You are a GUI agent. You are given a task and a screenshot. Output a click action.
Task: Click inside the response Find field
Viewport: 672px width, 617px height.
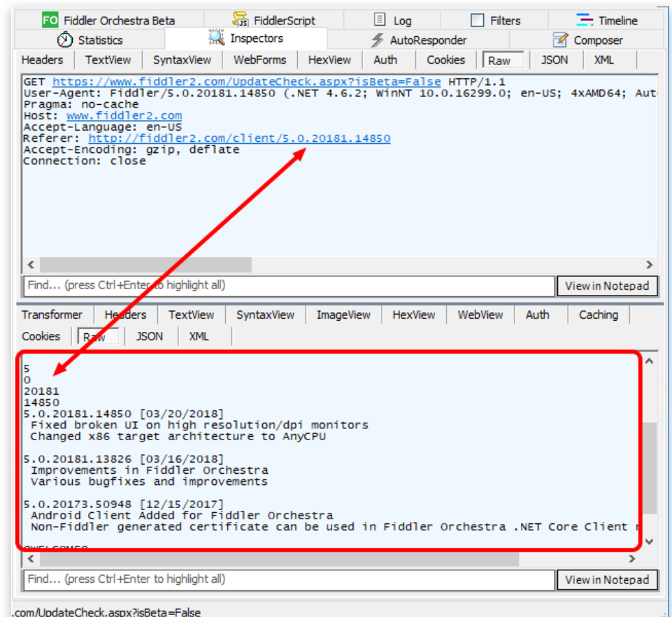(x=280, y=579)
